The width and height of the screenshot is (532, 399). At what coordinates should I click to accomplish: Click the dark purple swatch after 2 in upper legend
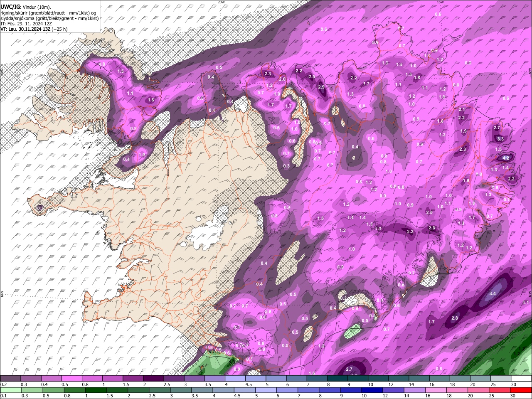click(153, 378)
